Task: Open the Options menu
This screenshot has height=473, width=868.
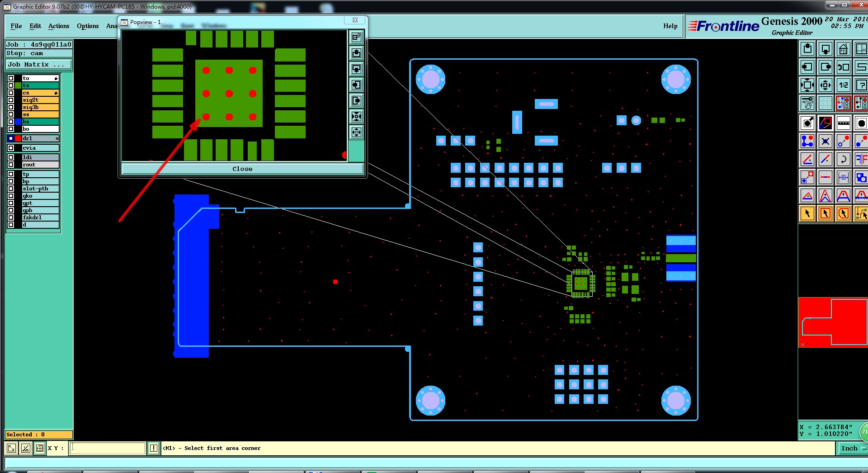Action: (x=88, y=26)
